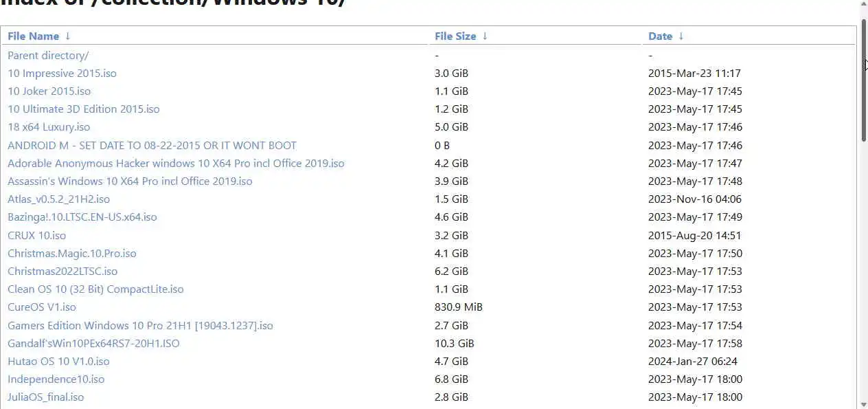The image size is (868, 409).
Task: Download CRUX 10.iso
Action: pos(36,236)
